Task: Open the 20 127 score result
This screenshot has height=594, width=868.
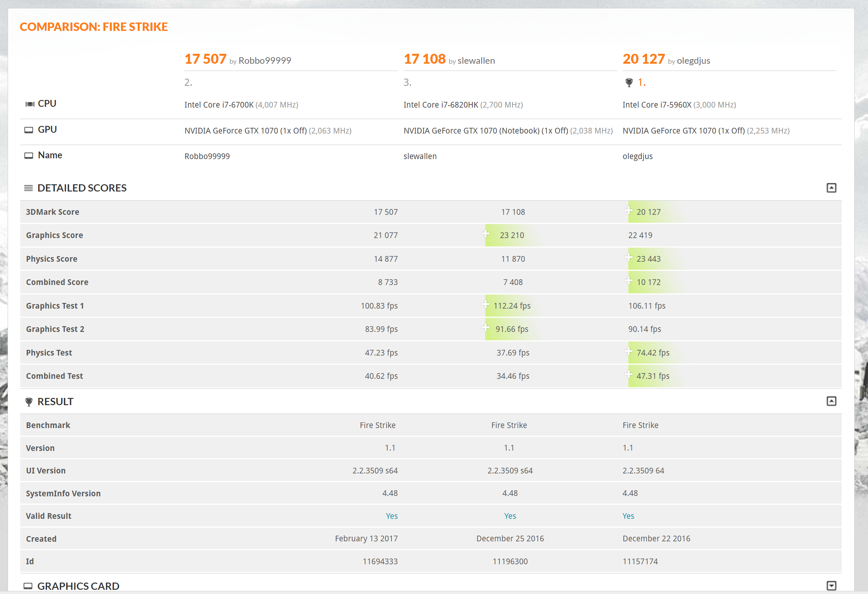Action: (644, 59)
